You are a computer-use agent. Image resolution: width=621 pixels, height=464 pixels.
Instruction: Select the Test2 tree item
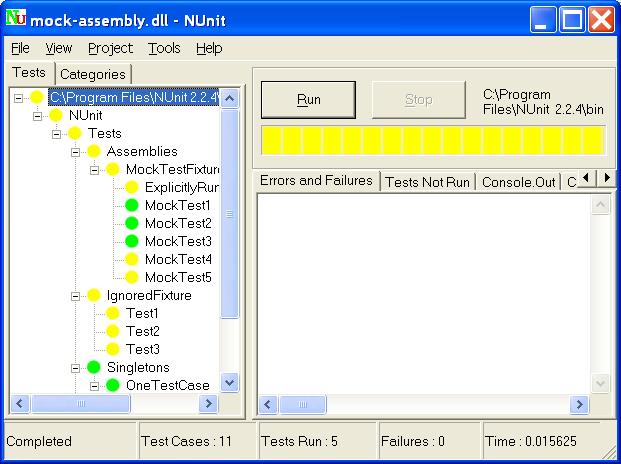(143, 331)
